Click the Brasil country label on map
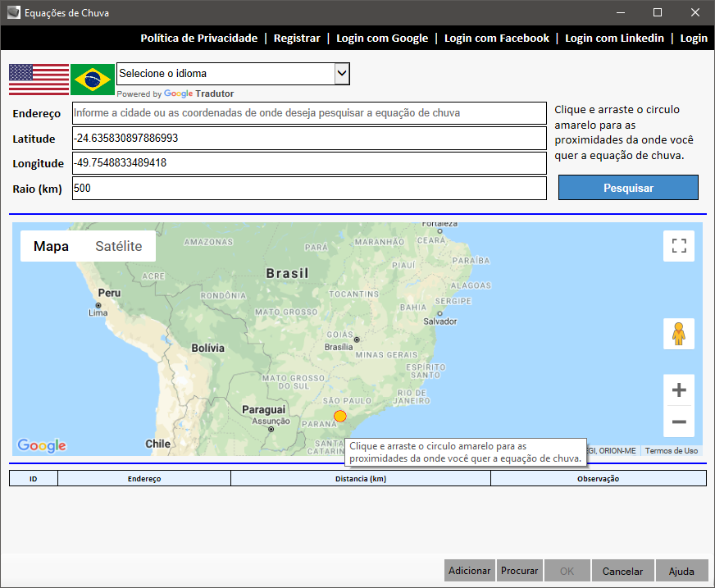Viewport: 715px width, 588px height. point(287,273)
